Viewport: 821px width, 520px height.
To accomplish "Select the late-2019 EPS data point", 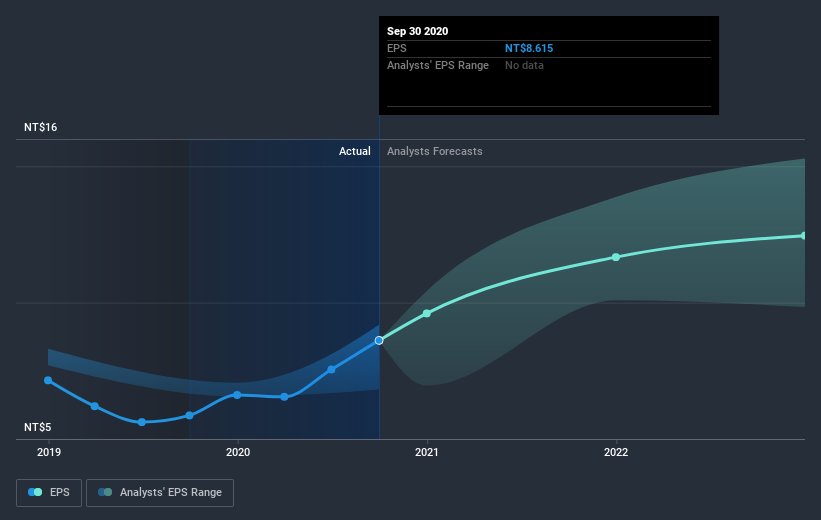I will [x=190, y=416].
